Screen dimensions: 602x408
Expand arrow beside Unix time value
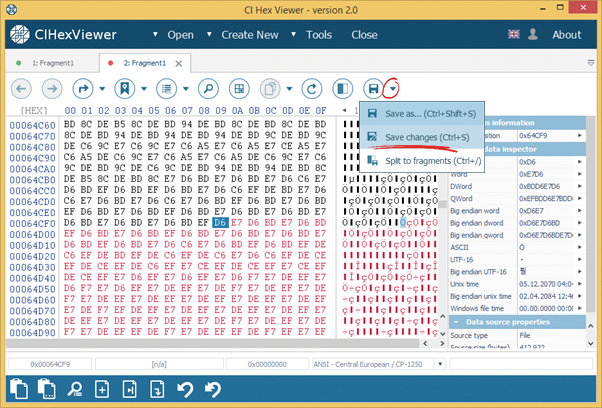click(580, 284)
